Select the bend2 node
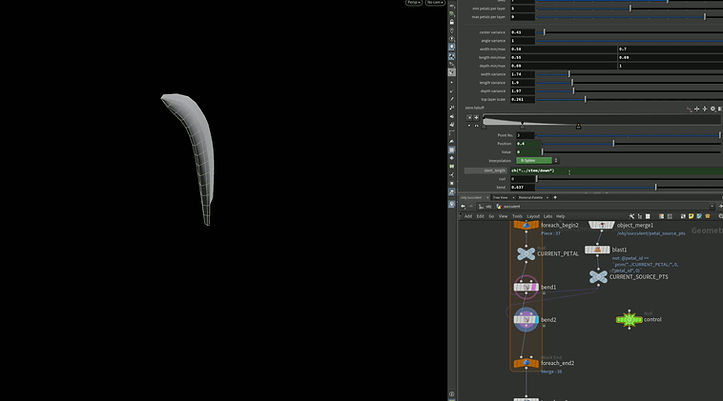The width and height of the screenshot is (723, 401). [526, 319]
